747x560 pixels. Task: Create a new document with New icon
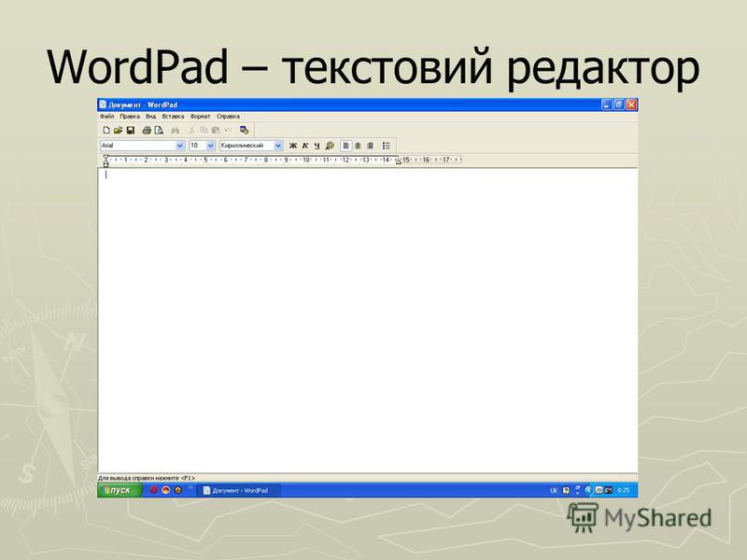pos(106,130)
